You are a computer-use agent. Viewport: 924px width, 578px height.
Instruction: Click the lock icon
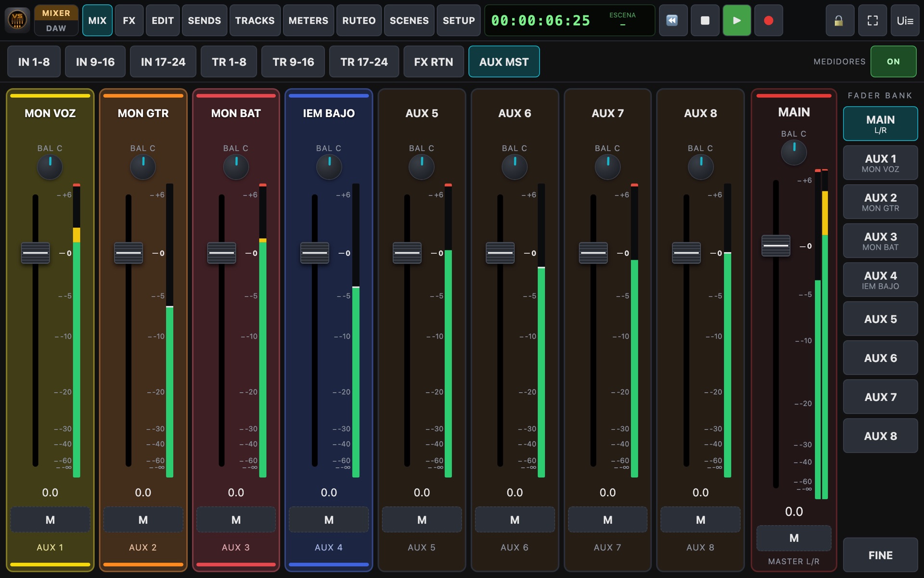pos(839,20)
